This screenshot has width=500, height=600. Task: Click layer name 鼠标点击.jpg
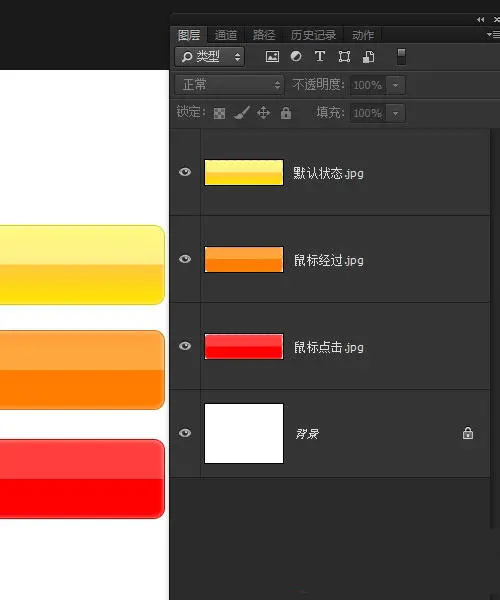tap(328, 347)
